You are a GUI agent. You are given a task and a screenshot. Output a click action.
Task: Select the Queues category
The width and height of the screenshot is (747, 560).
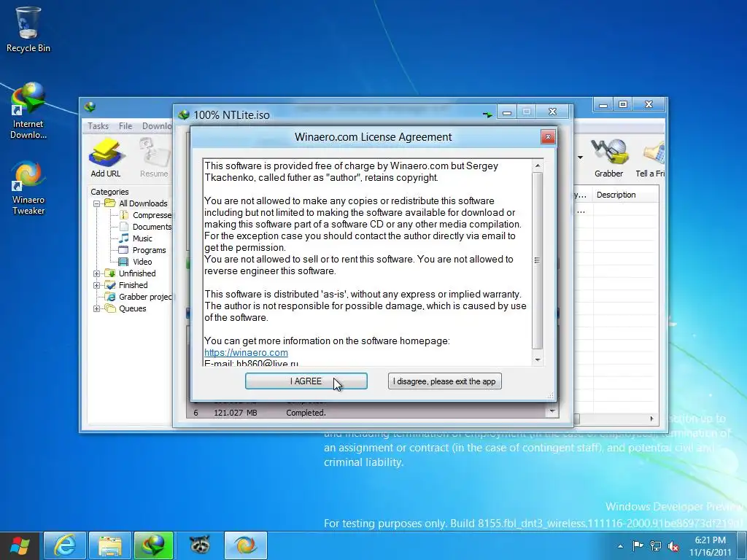(133, 308)
